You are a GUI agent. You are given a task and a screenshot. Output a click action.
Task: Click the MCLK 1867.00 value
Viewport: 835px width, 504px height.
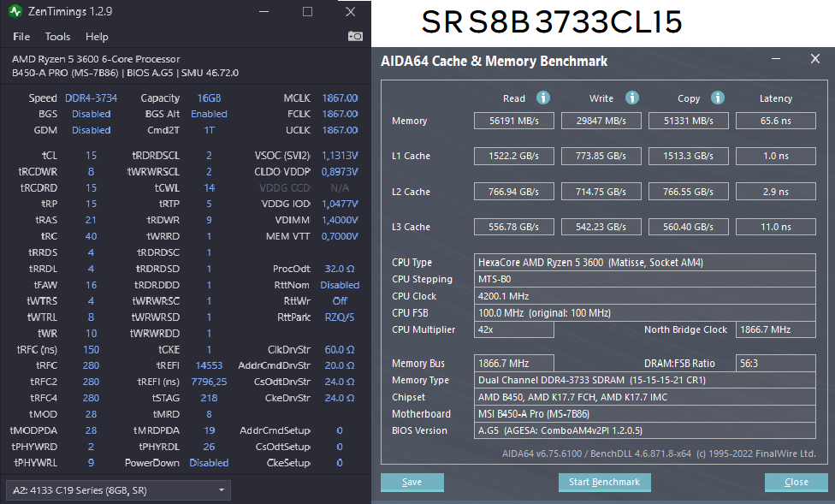coord(340,98)
